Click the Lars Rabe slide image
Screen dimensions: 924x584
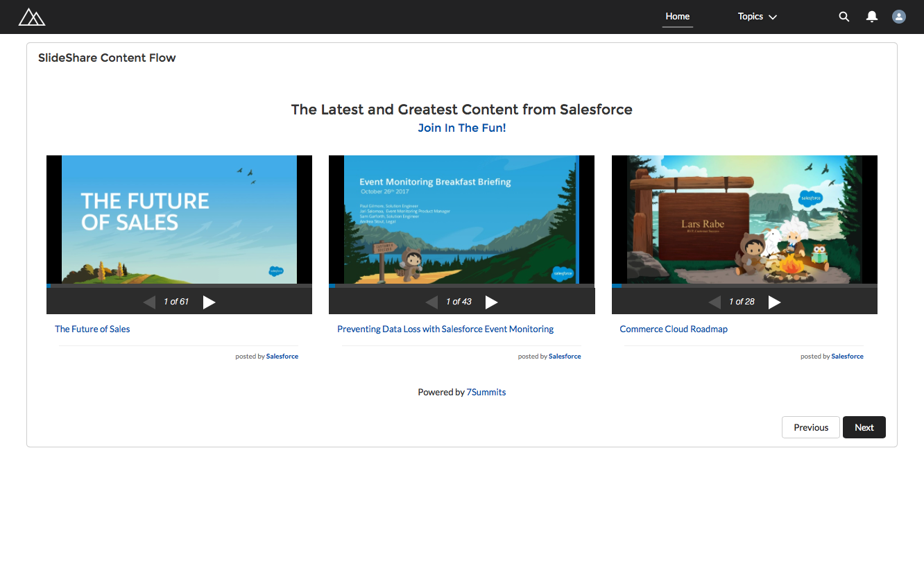(x=744, y=219)
